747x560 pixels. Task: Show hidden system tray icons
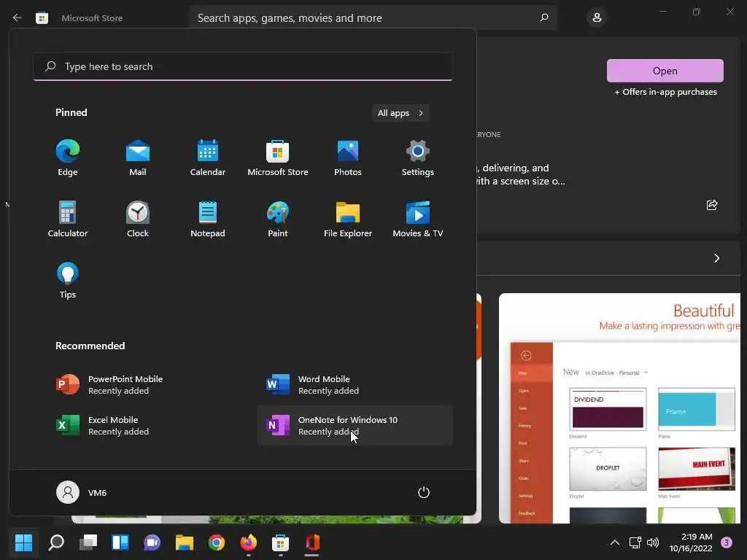614,542
